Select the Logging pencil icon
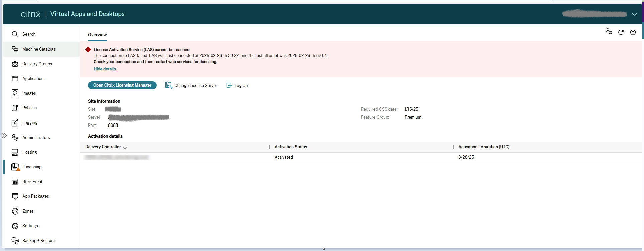 coord(15,123)
